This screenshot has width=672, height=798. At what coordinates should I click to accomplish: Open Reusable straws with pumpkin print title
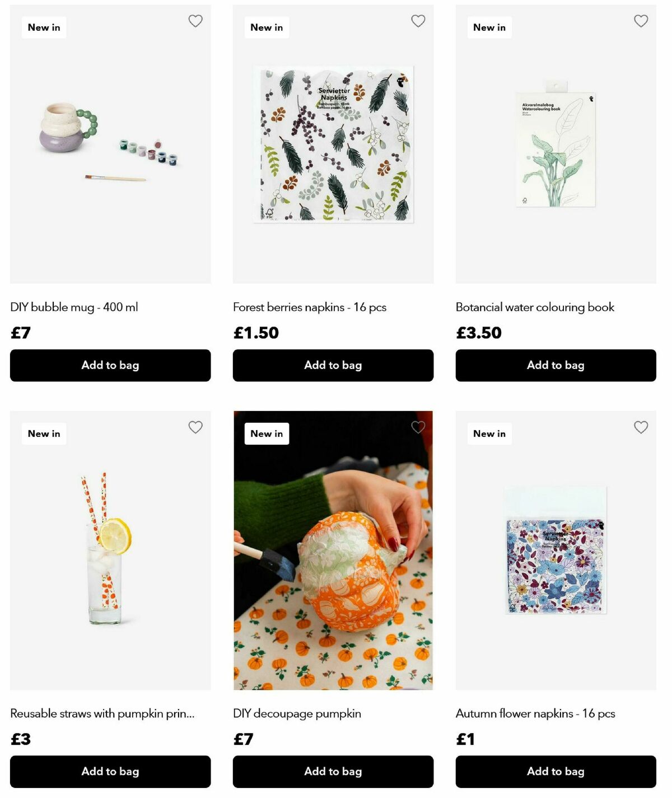(x=102, y=713)
